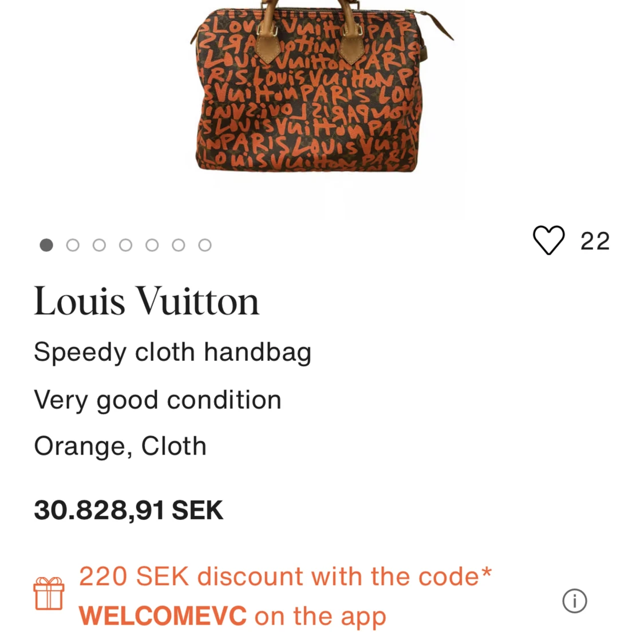Click the 30.828,91 SEK price
The height and width of the screenshot is (644, 644).
click(x=129, y=510)
